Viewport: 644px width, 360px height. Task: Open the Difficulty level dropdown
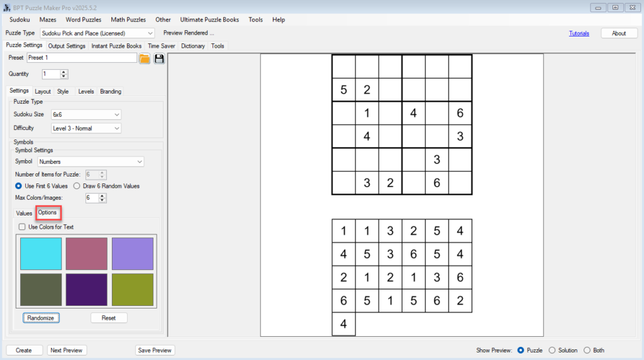(x=86, y=129)
